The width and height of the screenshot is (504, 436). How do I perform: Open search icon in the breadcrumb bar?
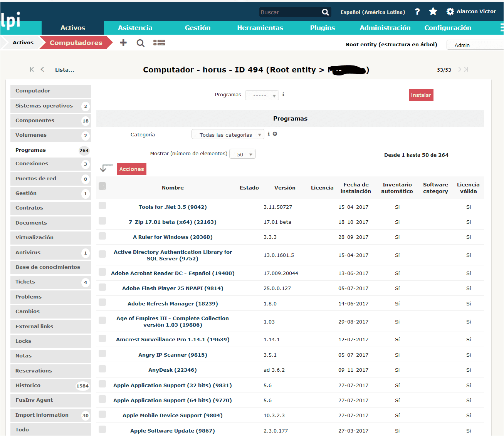[x=141, y=43]
